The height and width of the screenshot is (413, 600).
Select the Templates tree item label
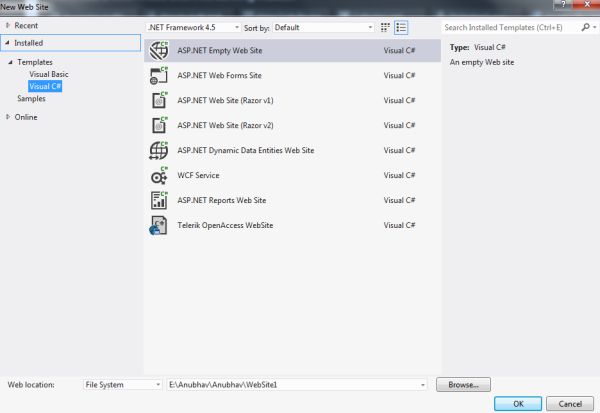[x=35, y=62]
